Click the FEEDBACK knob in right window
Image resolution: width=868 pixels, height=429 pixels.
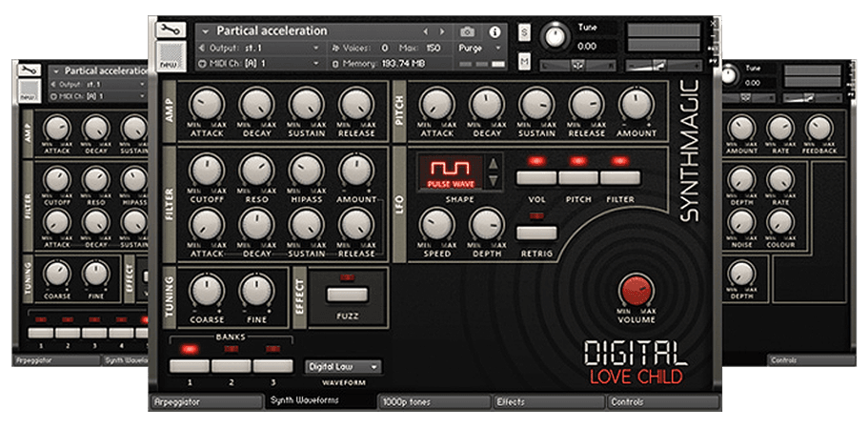pos(819,128)
